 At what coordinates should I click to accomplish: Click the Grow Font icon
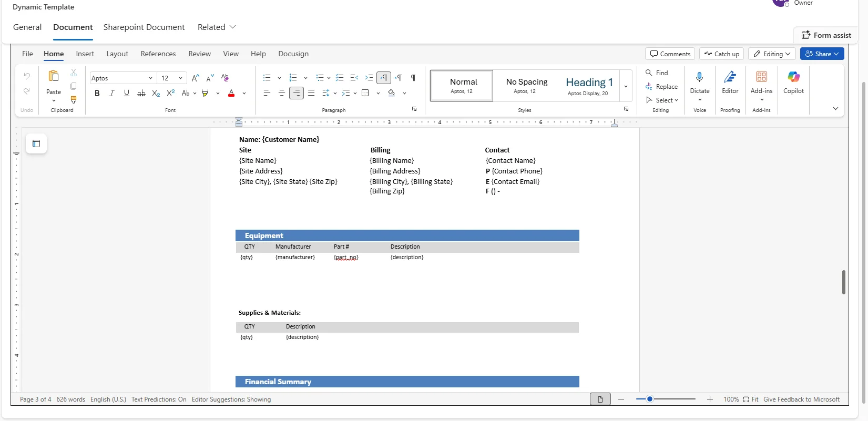coord(195,78)
